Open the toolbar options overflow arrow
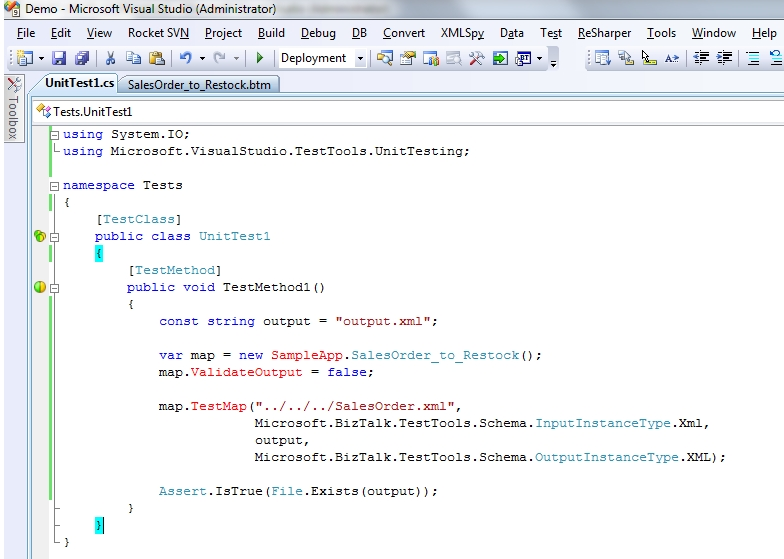This screenshot has height=559, width=784. point(554,63)
